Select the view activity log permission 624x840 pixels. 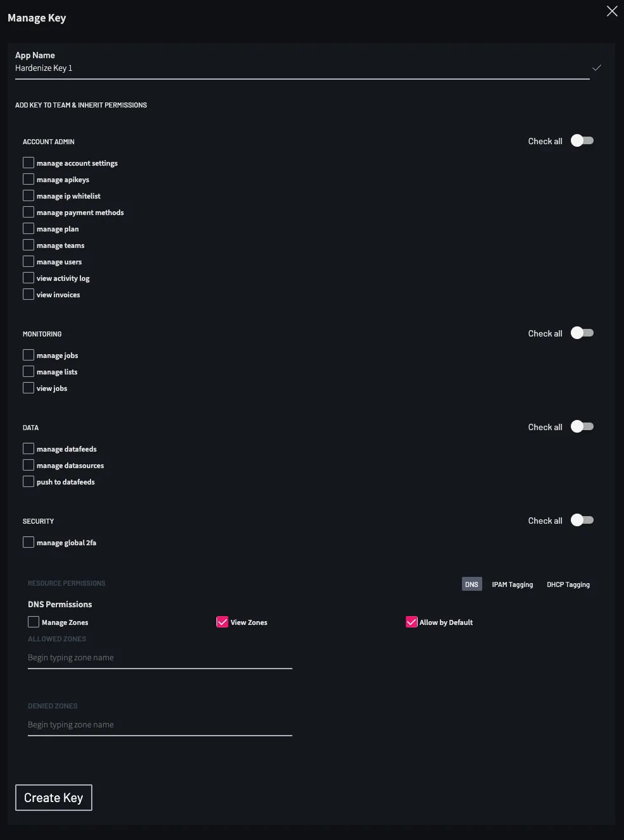[x=28, y=277]
